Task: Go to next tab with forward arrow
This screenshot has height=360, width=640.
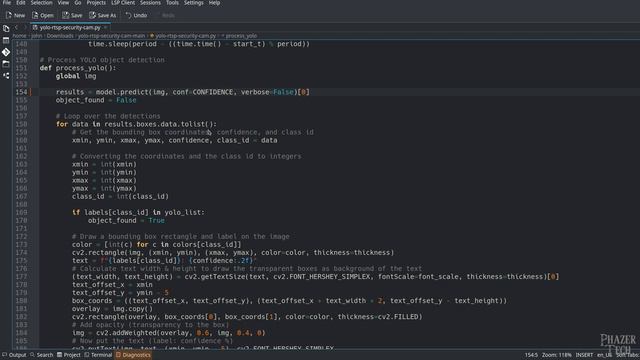Action: pyautogui.click(x=24, y=28)
